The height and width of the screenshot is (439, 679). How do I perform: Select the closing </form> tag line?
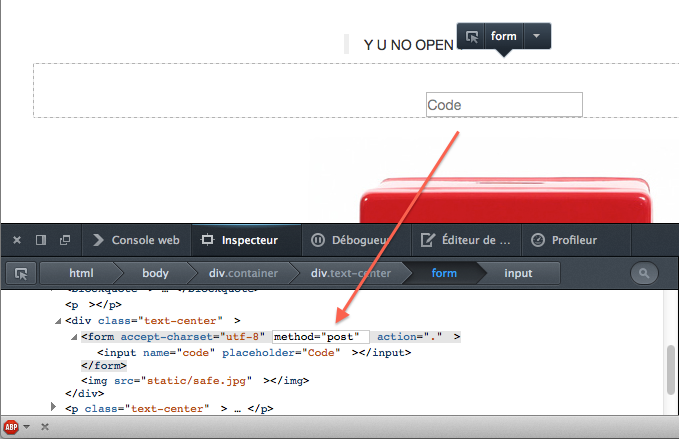pyautogui.click(x=104, y=366)
